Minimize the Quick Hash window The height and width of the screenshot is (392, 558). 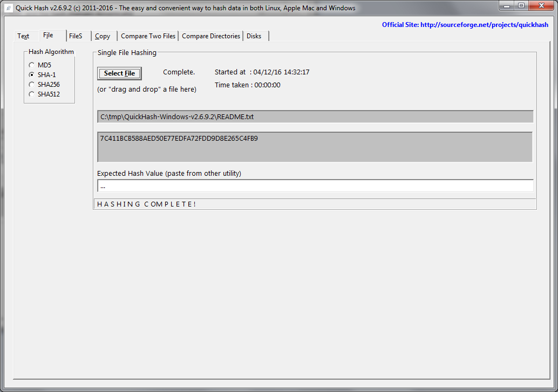[x=506, y=5]
